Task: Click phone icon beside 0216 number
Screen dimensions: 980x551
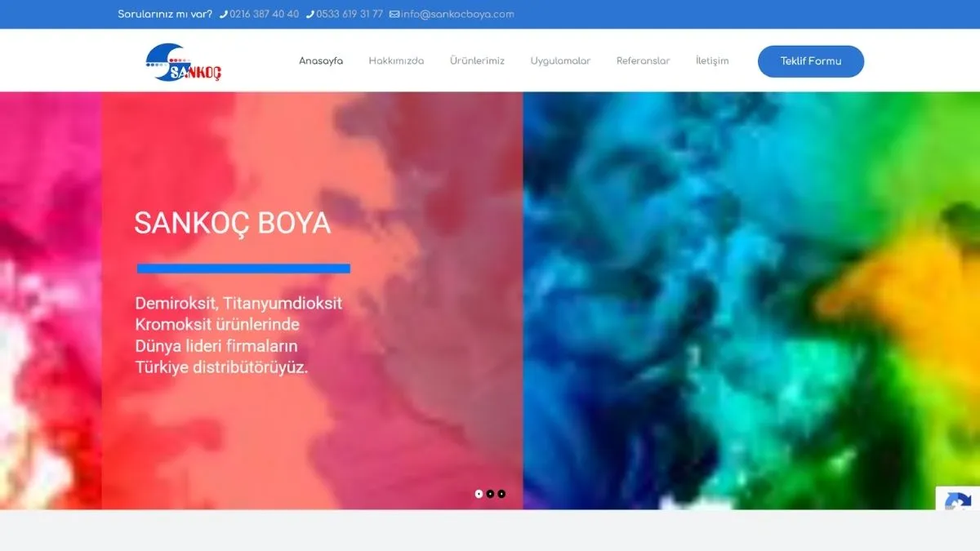Action: pyautogui.click(x=224, y=15)
